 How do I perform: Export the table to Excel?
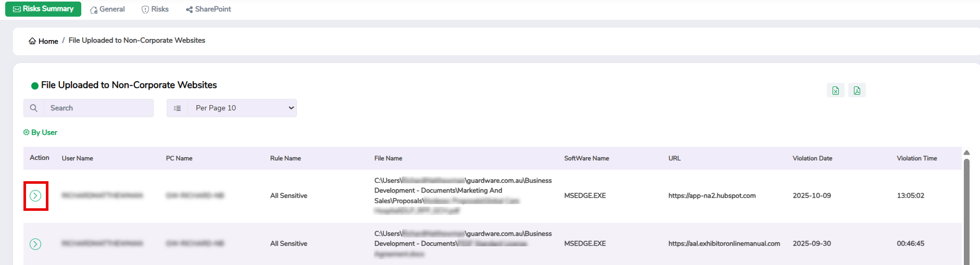pos(835,91)
